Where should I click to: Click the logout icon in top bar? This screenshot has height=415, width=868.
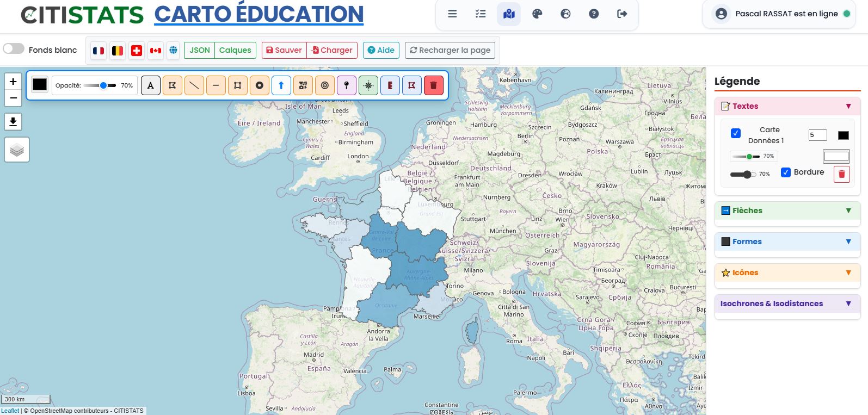622,14
